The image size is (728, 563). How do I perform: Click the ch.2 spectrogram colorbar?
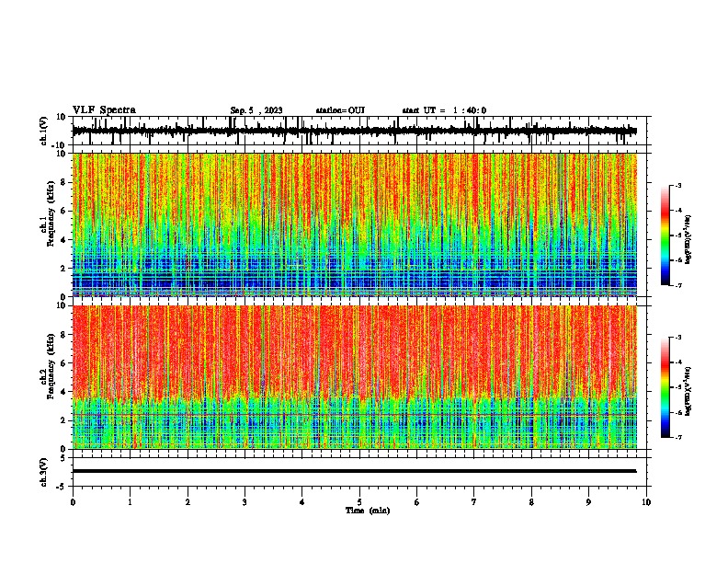pyautogui.click(x=665, y=387)
